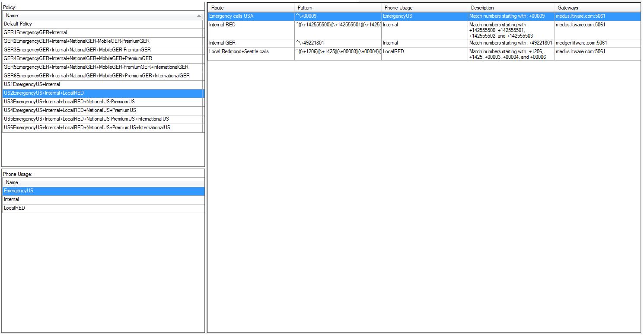Click gateway medus.litware.com:5061 of Local Redmond route
The image size is (644, 335).
[x=597, y=54]
